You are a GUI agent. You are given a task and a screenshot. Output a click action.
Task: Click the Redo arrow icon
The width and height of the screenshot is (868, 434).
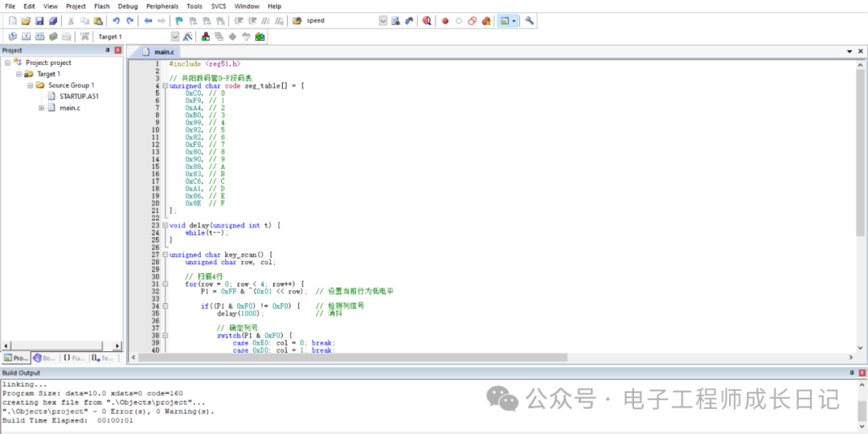[x=130, y=20]
